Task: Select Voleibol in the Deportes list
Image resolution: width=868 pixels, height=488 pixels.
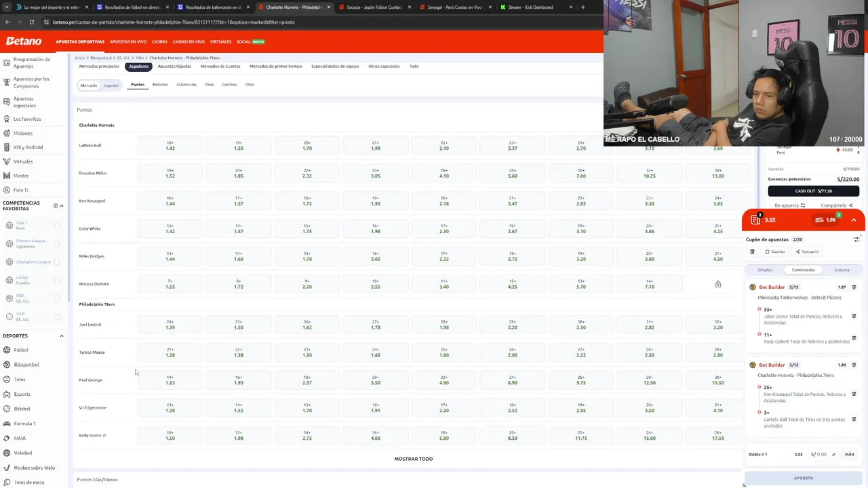Action: (x=23, y=453)
